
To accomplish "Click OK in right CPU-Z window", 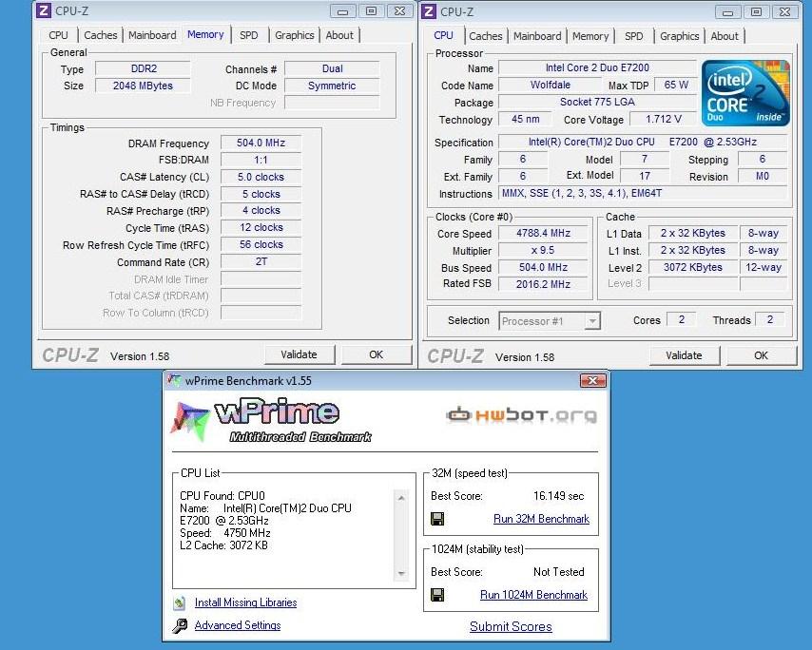I will pos(761,355).
